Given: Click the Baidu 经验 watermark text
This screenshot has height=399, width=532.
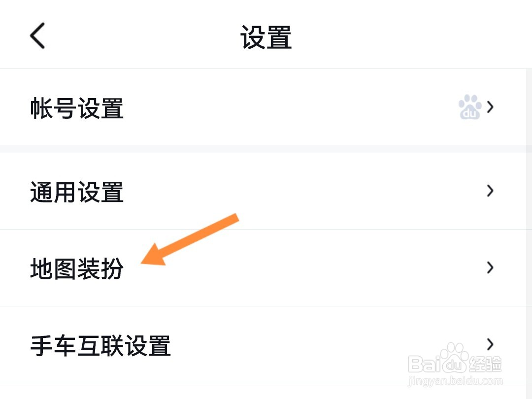Looking at the screenshot, I should click(455, 364).
